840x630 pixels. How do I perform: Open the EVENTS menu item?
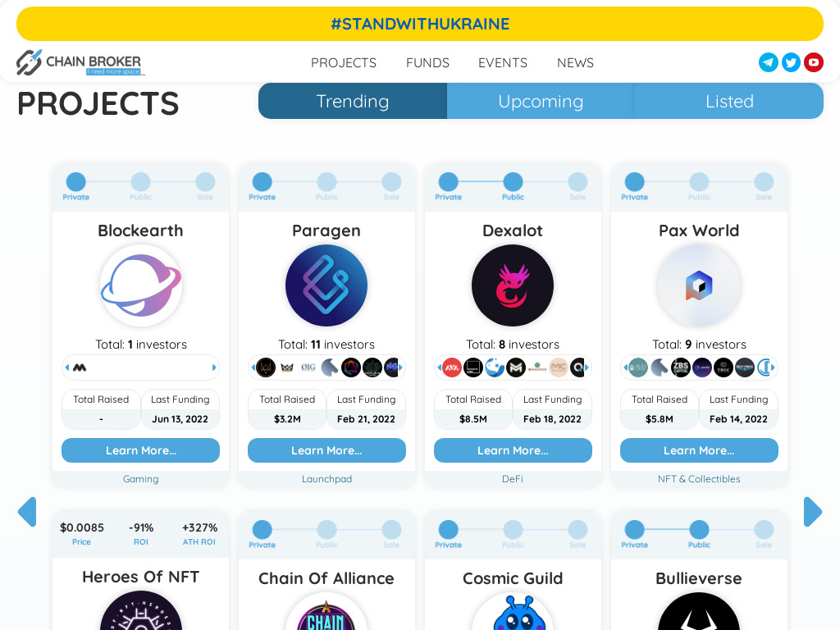[x=503, y=62]
